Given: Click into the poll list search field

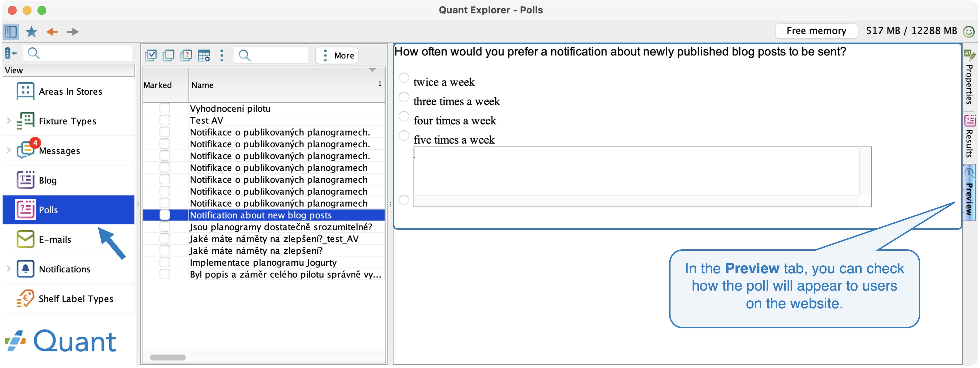Looking at the screenshot, I should point(271,56).
